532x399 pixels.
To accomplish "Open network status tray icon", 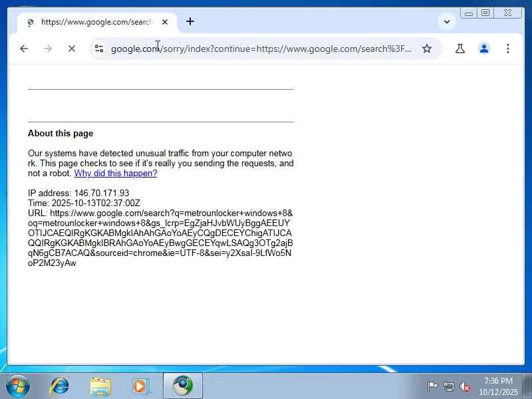I will point(448,386).
